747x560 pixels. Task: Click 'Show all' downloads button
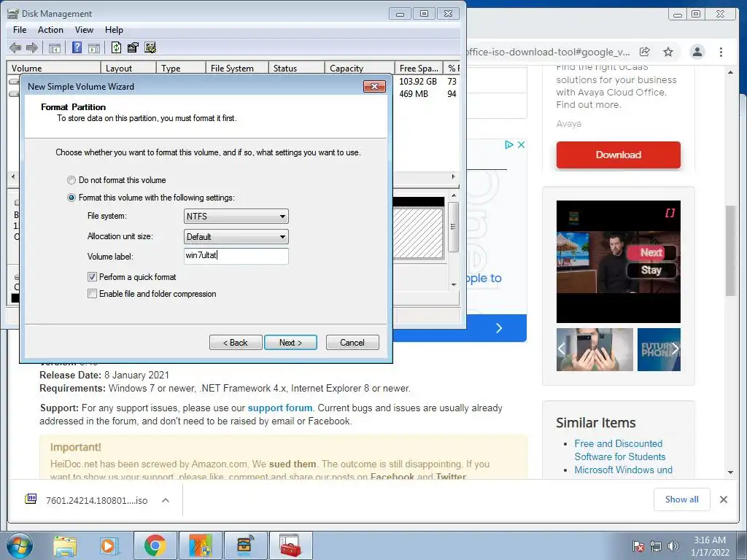(682, 499)
